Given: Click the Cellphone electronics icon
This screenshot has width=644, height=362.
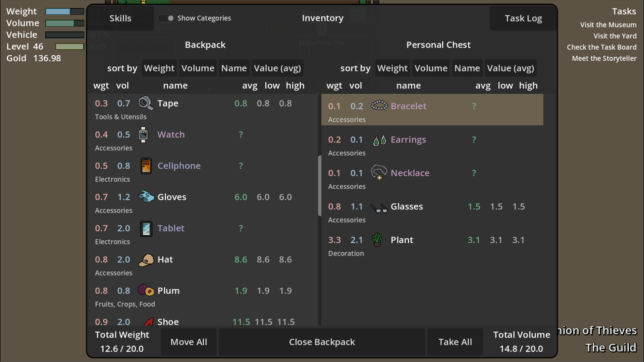Looking at the screenshot, I should [146, 166].
